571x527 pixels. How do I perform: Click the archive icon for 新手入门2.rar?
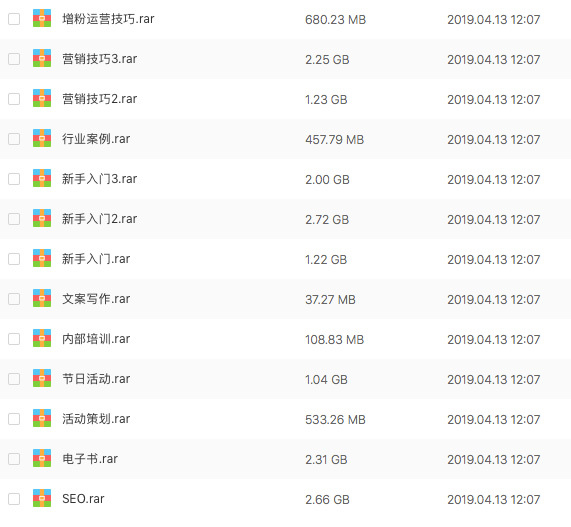click(42, 218)
